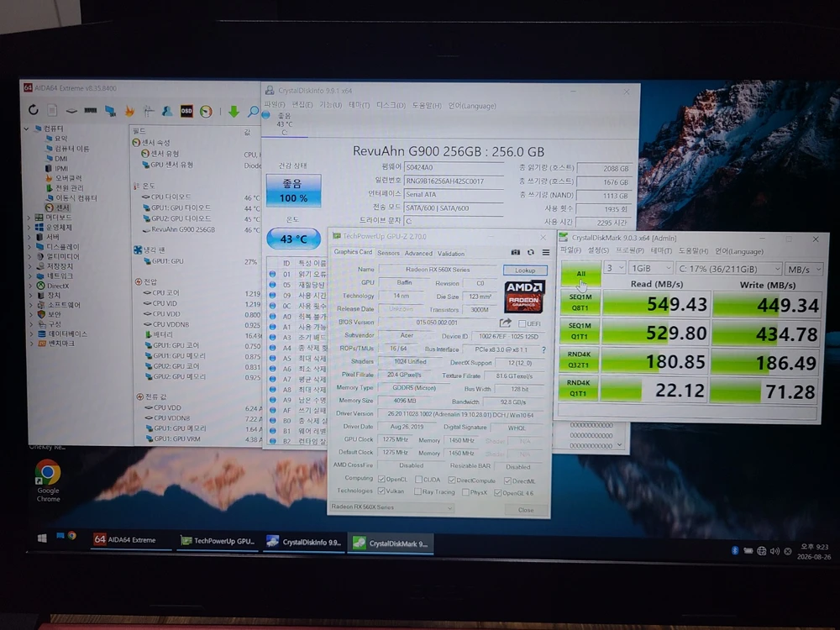
Task: Open GPU-Z hamburger menu icon
Action: pyautogui.click(x=546, y=252)
